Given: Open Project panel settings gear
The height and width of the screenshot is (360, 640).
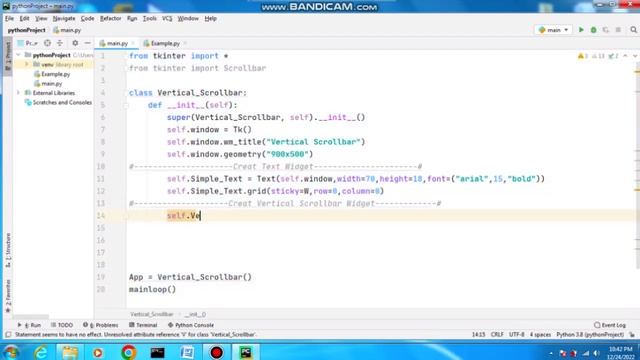Looking at the screenshot, I should coord(75,43).
